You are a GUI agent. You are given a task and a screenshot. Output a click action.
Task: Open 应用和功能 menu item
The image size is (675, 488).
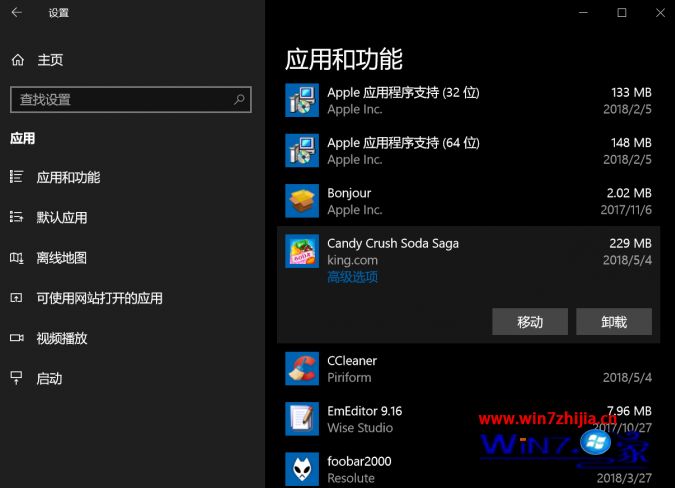pos(68,177)
